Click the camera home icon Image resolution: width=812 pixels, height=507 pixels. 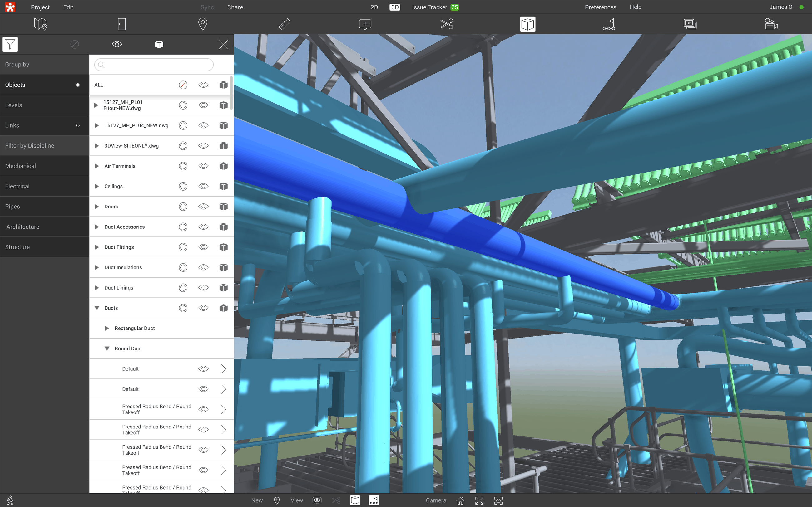pos(460,500)
